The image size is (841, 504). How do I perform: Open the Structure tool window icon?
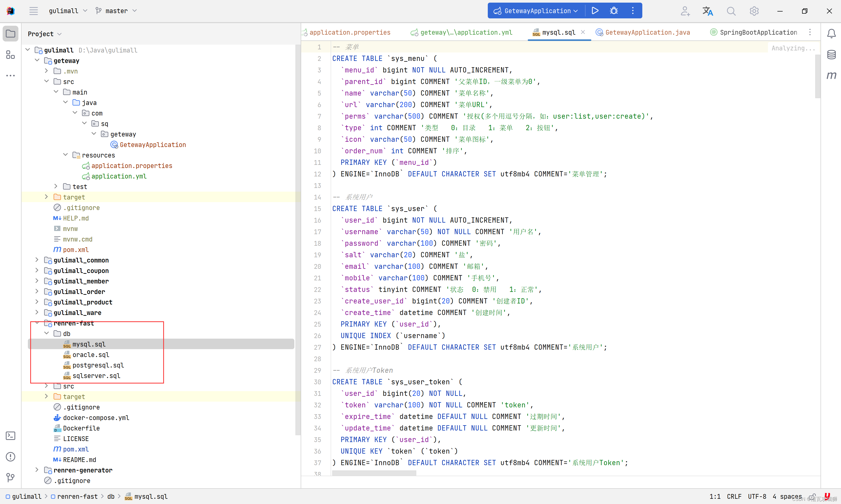pos(11,55)
